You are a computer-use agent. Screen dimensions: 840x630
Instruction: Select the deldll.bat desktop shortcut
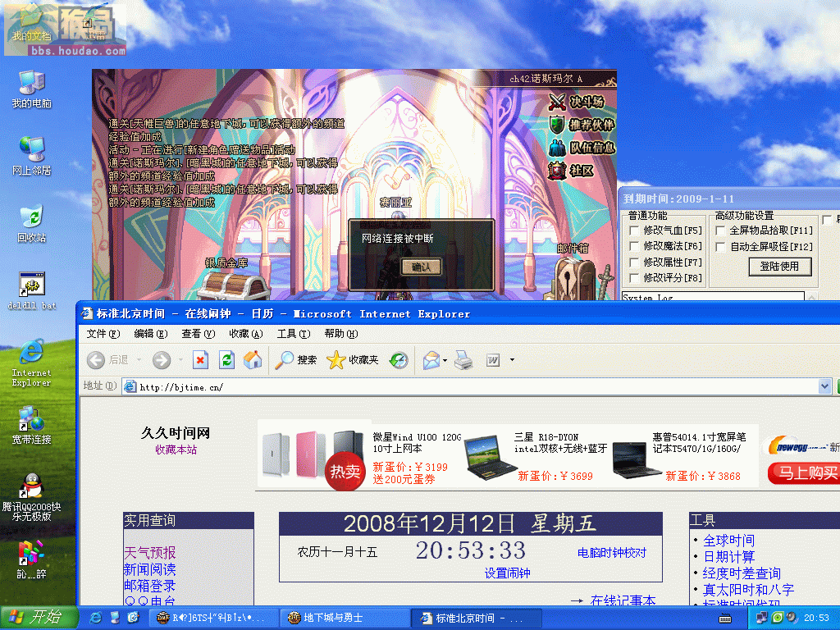[32, 291]
